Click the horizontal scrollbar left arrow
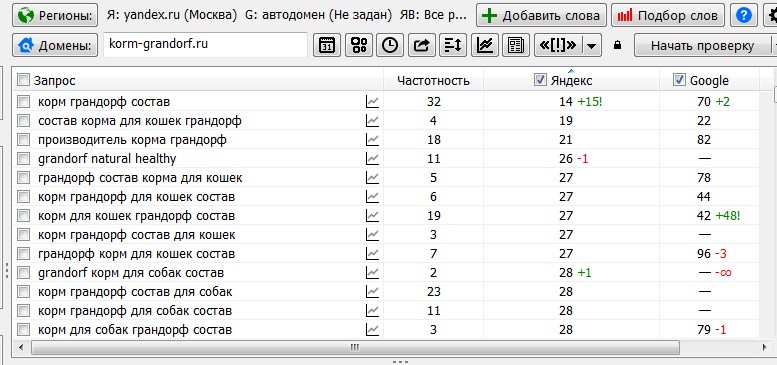 click(x=21, y=347)
